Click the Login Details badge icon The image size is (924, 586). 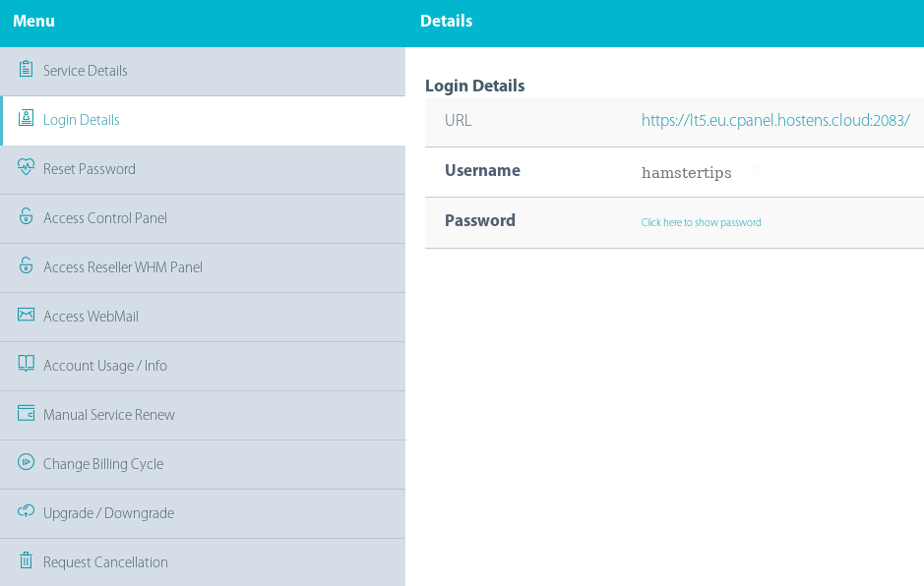tap(26, 118)
